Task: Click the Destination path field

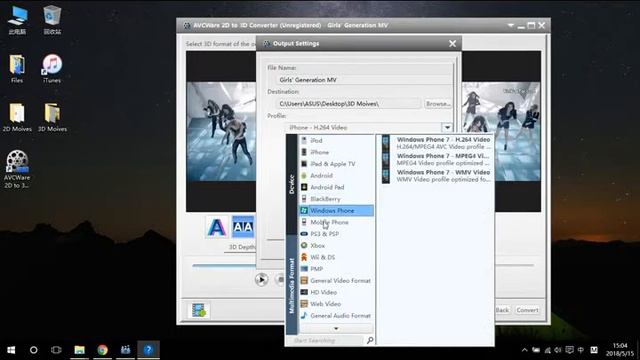Action: point(348,104)
